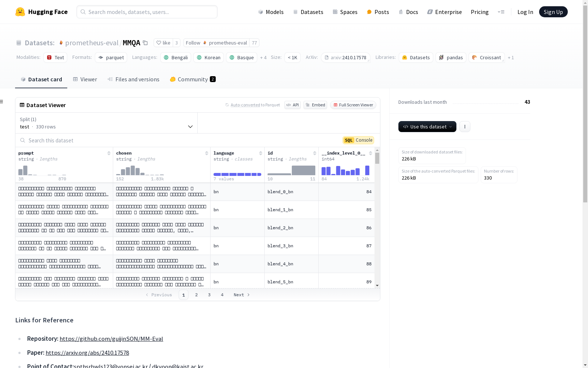Screen dimensions: 588x368
Task: Click the __index_level_0__ histogram
Action: point(345,170)
